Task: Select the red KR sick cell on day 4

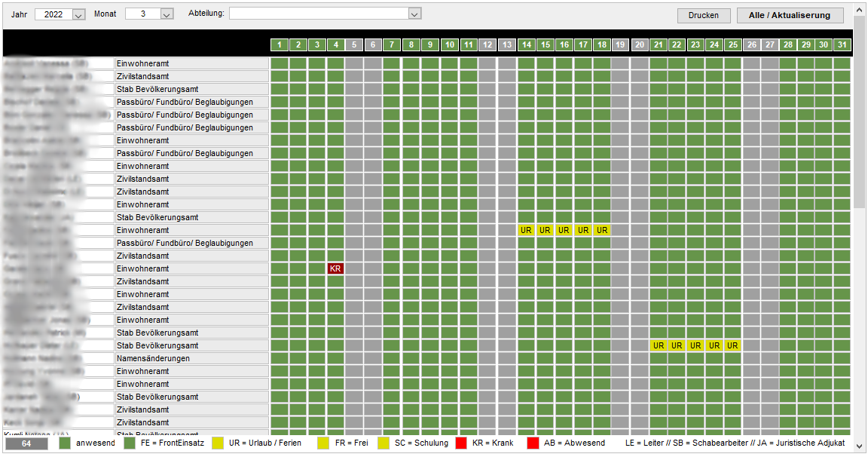Action: coord(336,268)
